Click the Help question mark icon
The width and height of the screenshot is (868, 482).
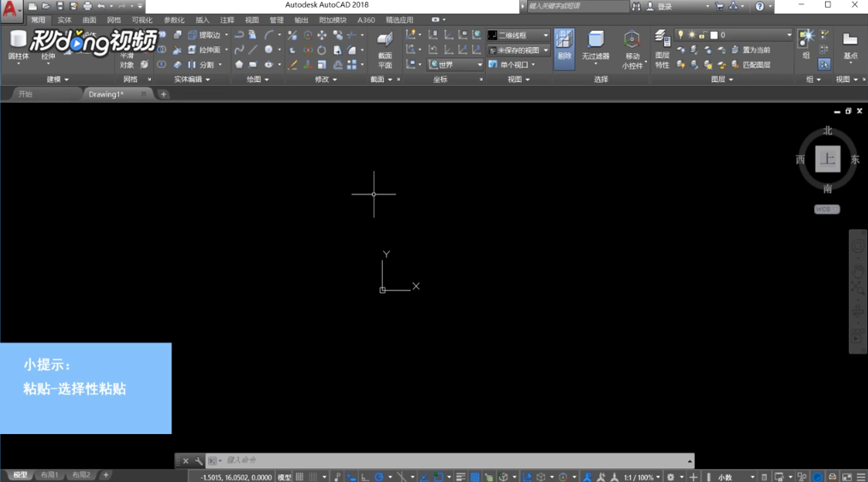759,6
